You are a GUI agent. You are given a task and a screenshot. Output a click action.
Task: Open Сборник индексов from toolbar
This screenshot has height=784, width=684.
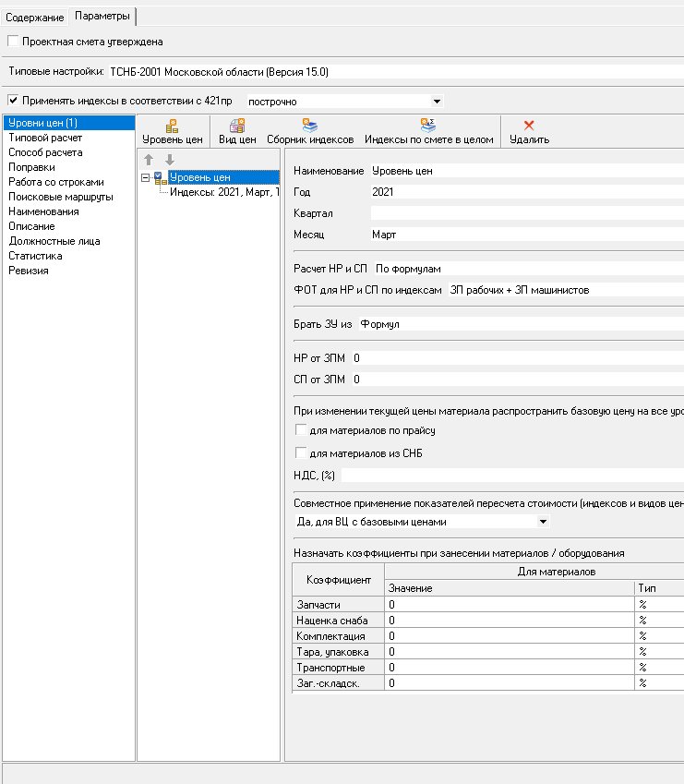[x=310, y=126]
